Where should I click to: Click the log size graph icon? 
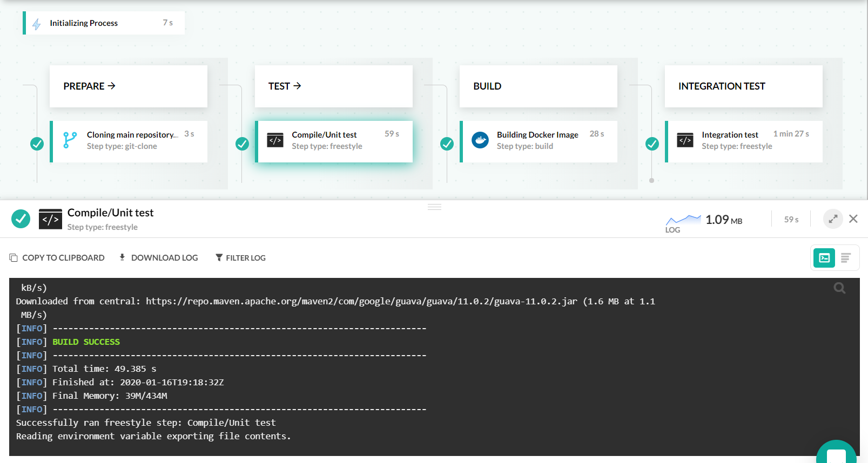click(x=683, y=220)
